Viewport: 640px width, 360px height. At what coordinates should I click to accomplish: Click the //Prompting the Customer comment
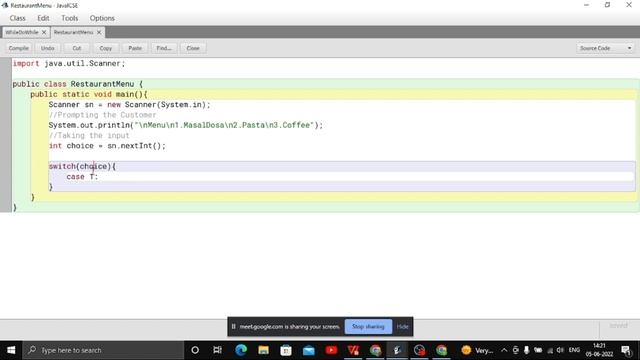(x=102, y=115)
